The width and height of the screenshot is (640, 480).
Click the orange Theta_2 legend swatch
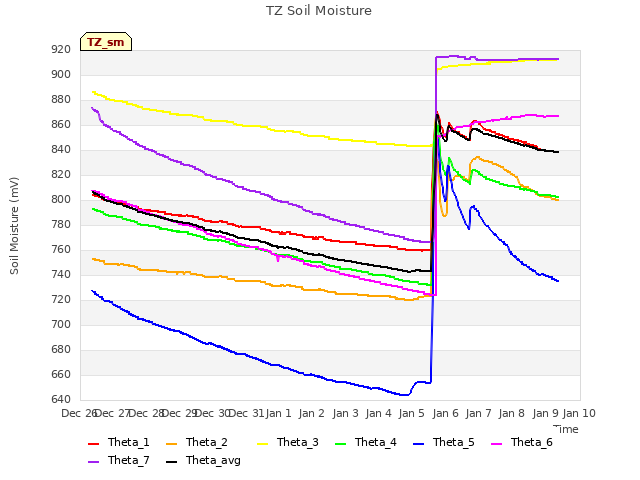pos(171,444)
